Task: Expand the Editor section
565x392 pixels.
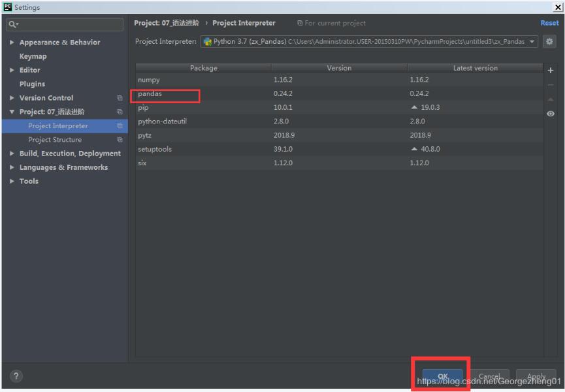Action: (x=12, y=71)
